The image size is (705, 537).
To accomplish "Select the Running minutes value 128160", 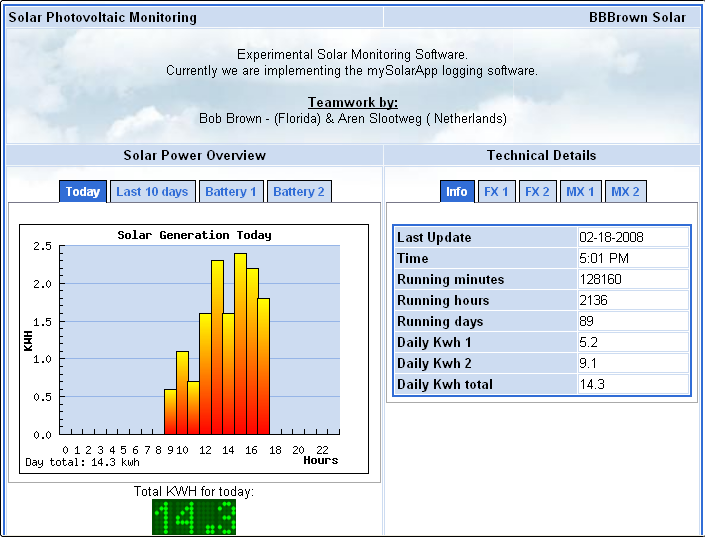I will [600, 280].
